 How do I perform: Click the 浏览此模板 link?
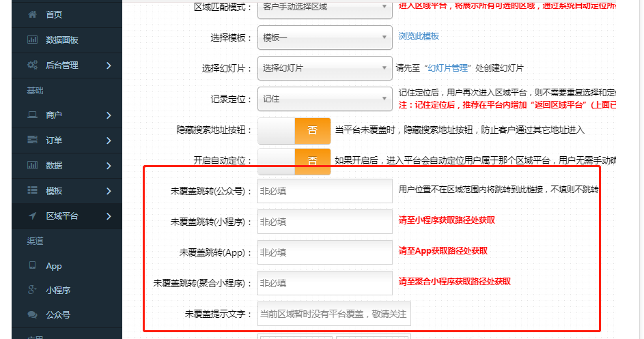pyautogui.click(x=419, y=36)
